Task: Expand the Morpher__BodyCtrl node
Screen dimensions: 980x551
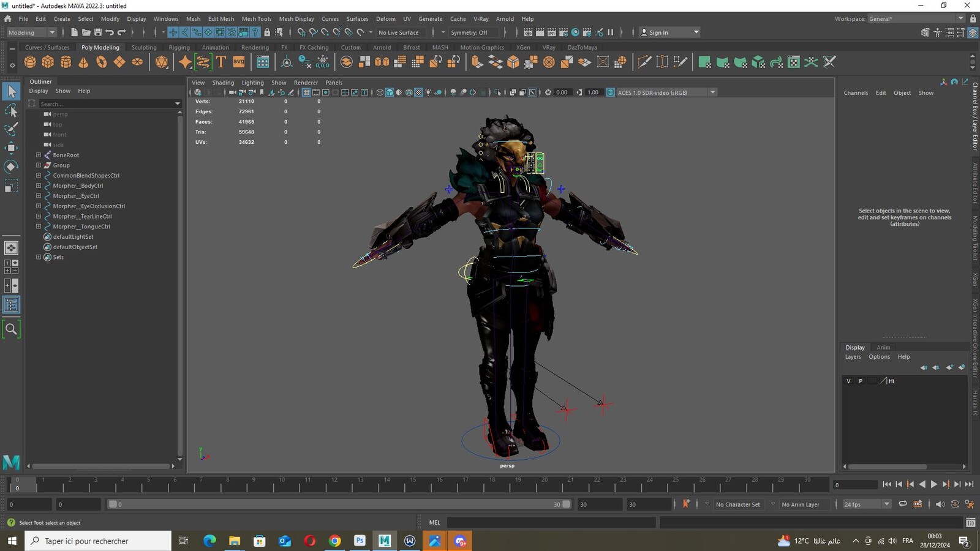Action: (x=39, y=186)
